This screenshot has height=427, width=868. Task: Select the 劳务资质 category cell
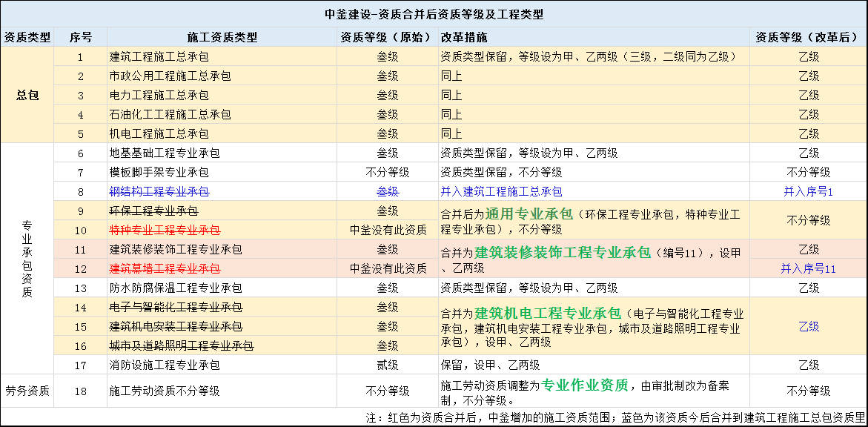point(27,391)
